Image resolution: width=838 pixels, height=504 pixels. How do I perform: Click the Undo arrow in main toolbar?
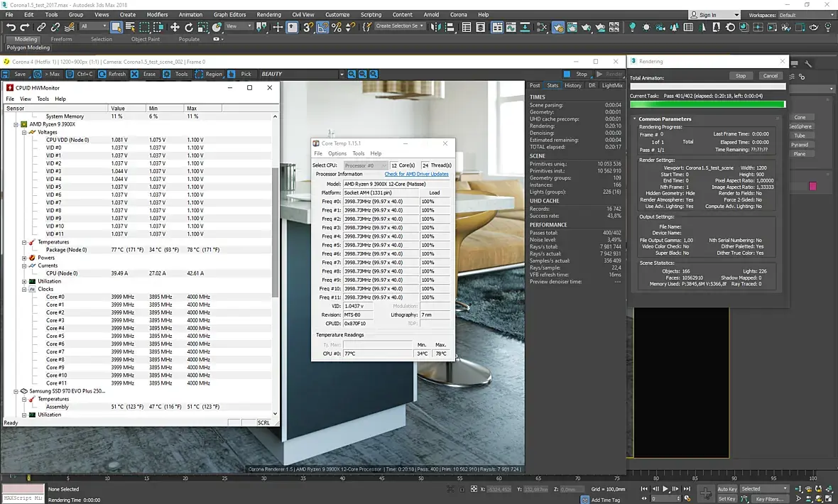click(x=11, y=27)
